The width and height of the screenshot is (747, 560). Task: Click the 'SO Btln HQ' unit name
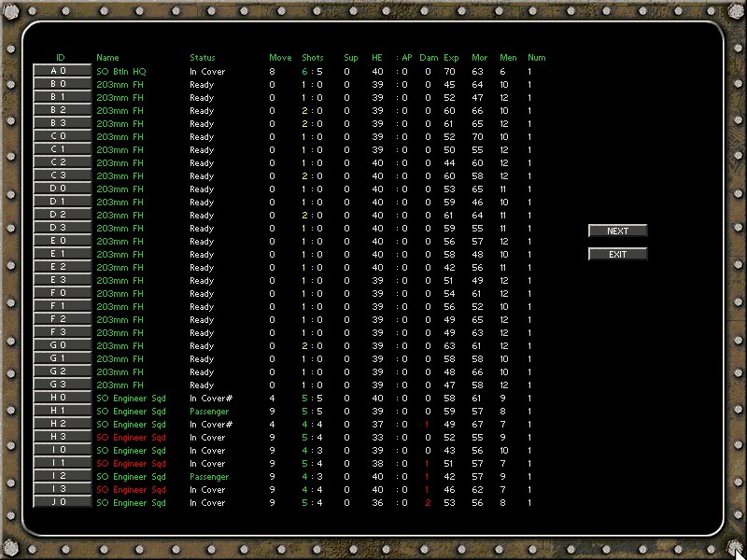(x=121, y=72)
